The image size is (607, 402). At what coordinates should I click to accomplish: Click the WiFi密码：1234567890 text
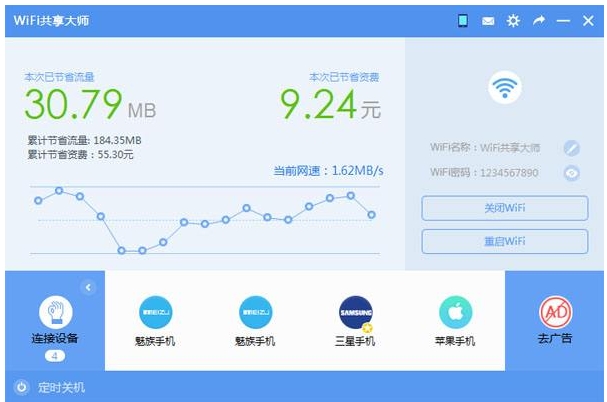(484, 173)
